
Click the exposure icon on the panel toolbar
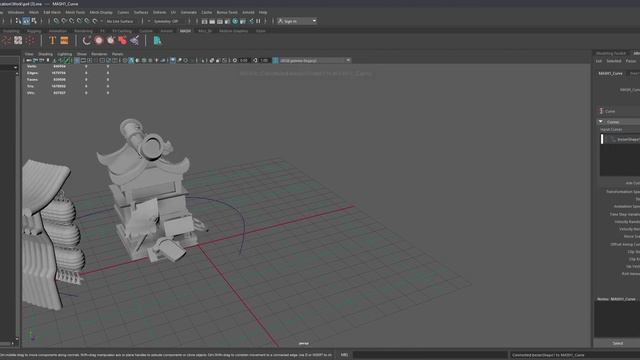tap(235, 60)
